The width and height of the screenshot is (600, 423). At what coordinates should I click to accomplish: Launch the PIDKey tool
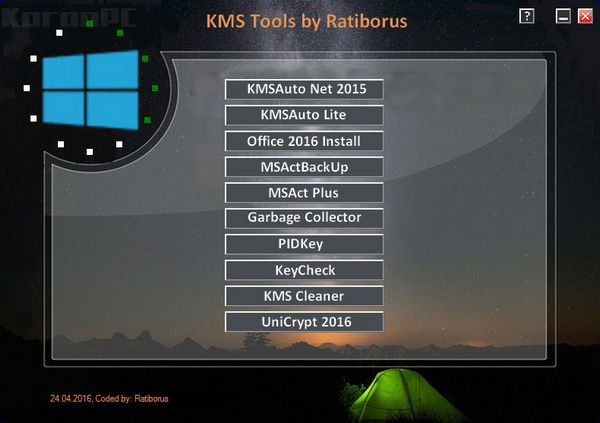(x=304, y=244)
